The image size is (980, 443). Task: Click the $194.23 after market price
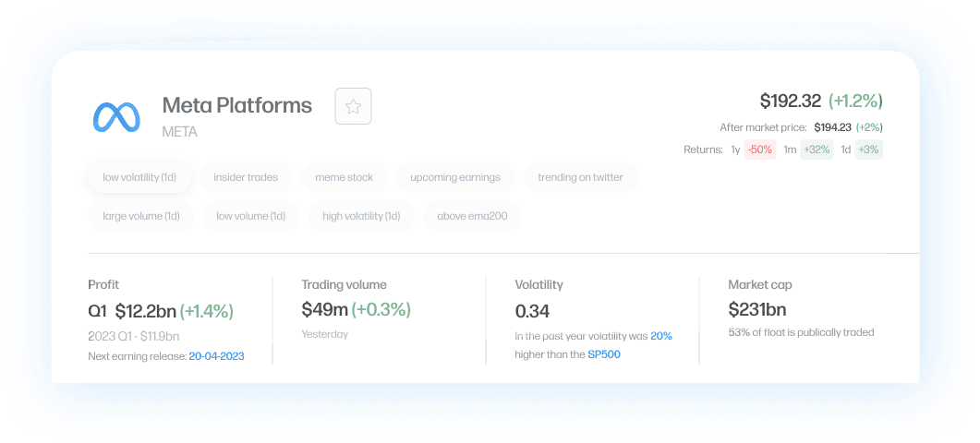[832, 126]
